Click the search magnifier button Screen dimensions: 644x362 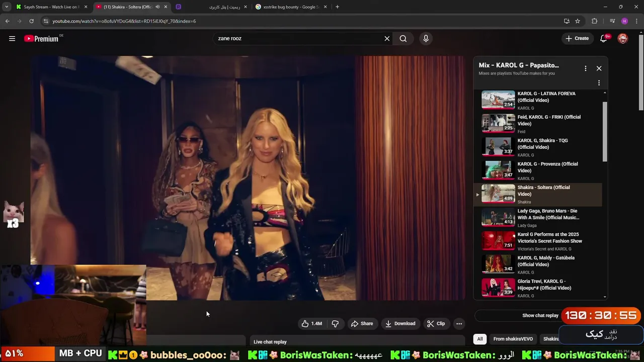(x=403, y=39)
